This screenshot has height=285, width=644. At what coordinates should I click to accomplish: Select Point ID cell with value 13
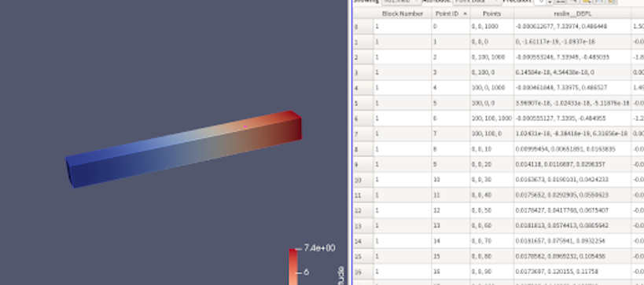tap(451, 225)
